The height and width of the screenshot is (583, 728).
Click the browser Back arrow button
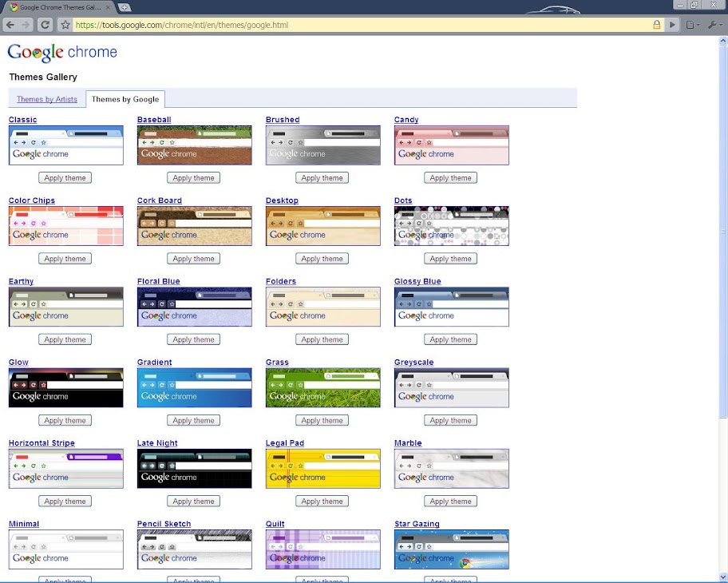pos(10,25)
